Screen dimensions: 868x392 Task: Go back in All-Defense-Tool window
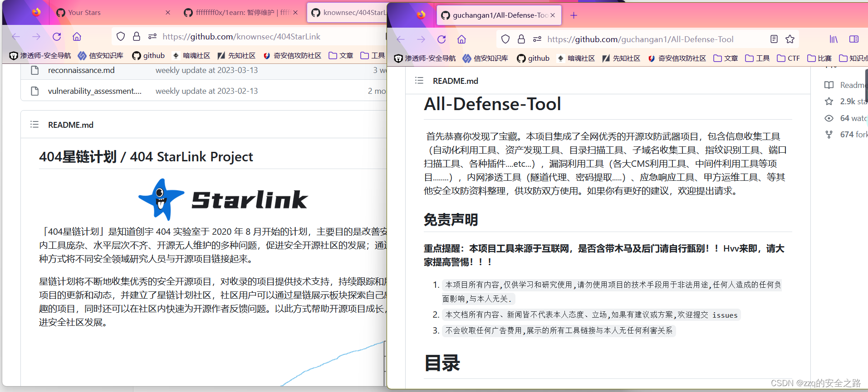(401, 39)
